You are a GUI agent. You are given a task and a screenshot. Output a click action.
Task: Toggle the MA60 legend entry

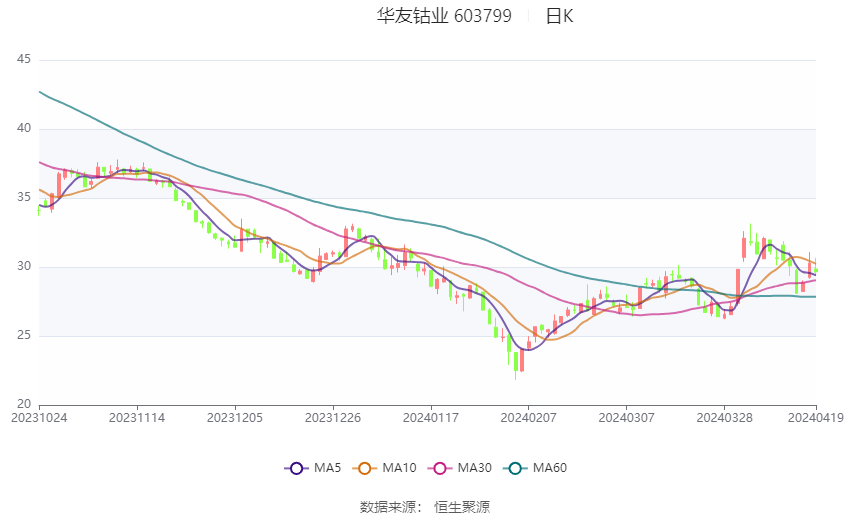click(535, 468)
